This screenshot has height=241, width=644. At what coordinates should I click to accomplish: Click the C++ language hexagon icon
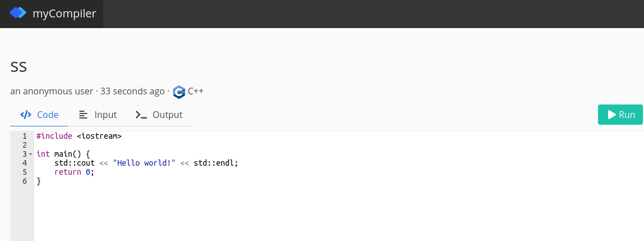click(x=179, y=92)
